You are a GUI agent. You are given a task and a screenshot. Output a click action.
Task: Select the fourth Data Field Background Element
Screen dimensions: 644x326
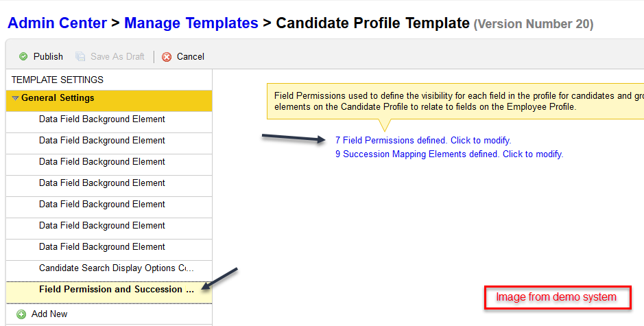pyautogui.click(x=109, y=183)
